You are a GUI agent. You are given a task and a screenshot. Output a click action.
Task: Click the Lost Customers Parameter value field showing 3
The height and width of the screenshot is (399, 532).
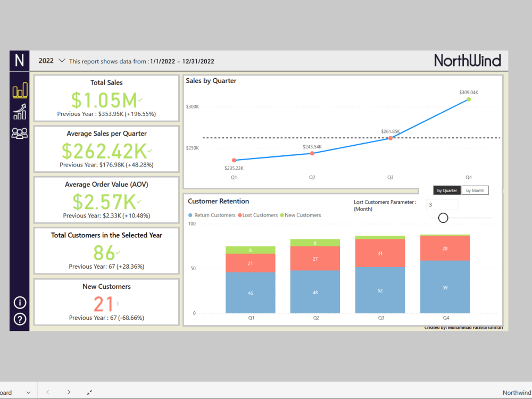point(442,204)
